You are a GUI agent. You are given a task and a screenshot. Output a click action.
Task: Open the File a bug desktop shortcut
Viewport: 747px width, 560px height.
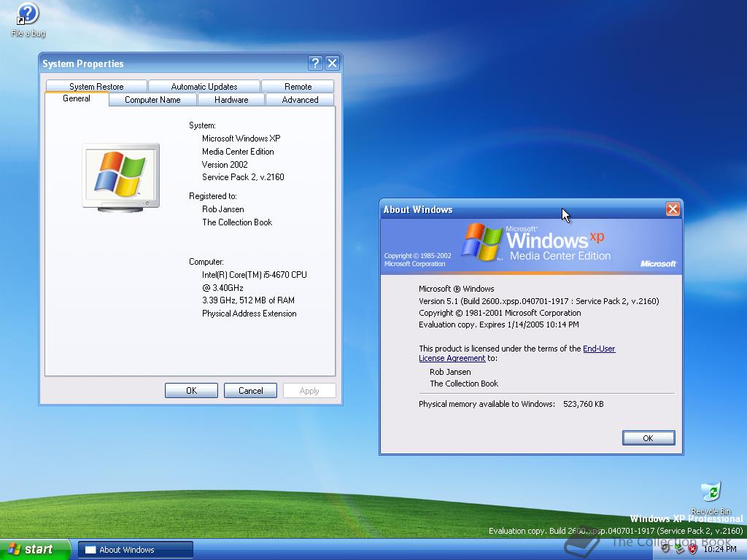[28, 19]
